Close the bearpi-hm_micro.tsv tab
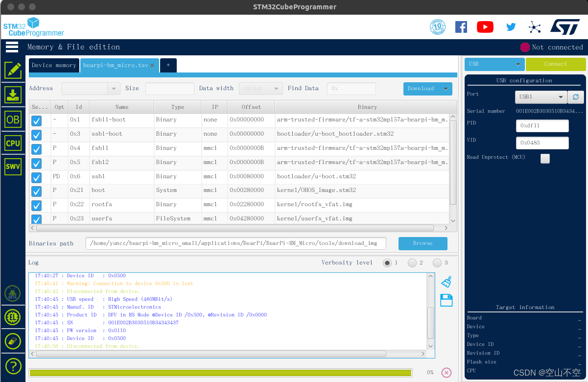Image resolution: width=588 pixels, height=382 pixels. [152, 66]
